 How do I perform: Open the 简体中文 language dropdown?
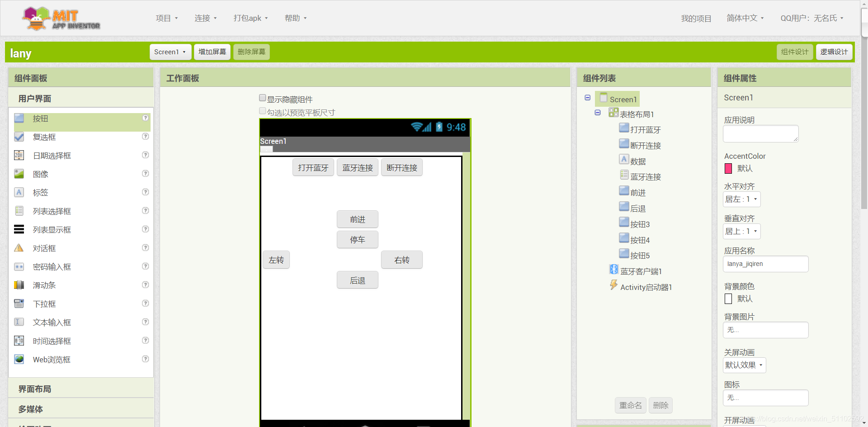pos(745,18)
